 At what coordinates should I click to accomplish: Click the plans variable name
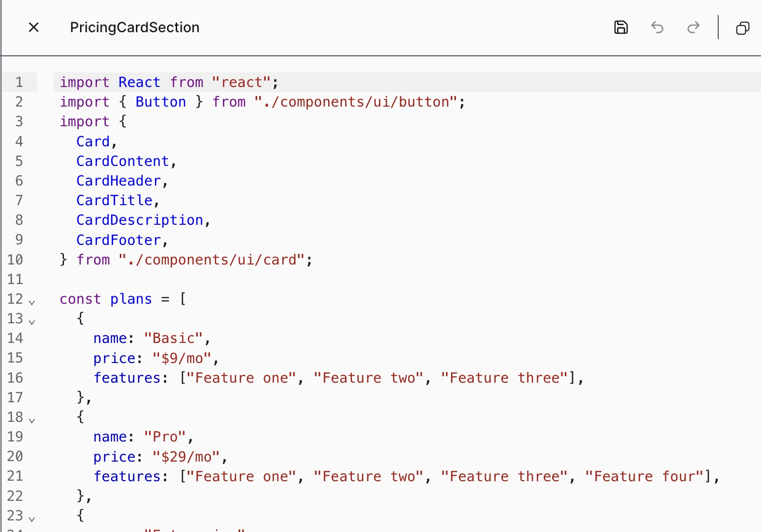[x=131, y=299]
